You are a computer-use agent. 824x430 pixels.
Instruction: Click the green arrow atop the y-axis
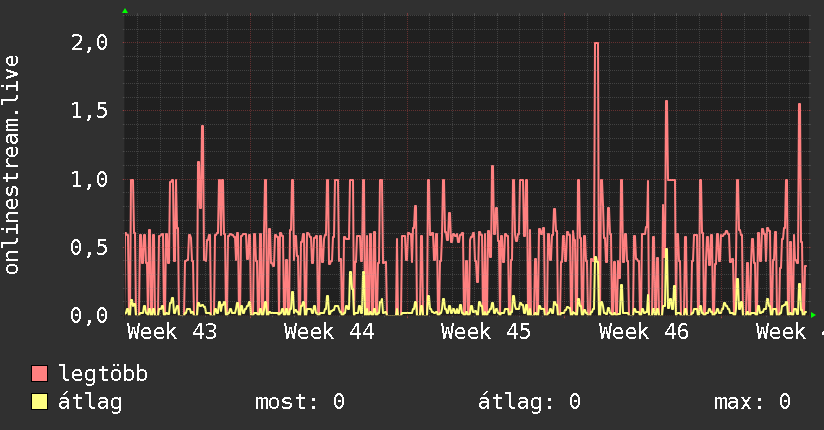pyautogui.click(x=125, y=11)
